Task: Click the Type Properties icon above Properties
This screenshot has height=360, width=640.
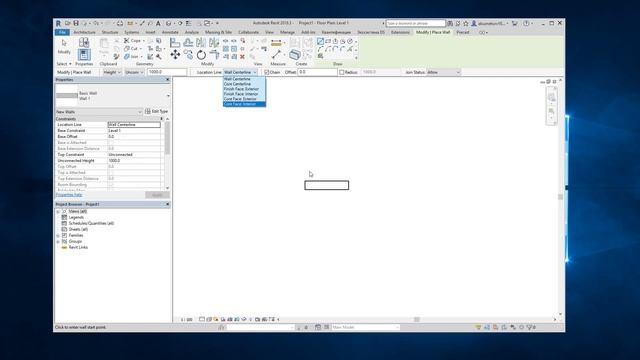Action: [x=84, y=42]
